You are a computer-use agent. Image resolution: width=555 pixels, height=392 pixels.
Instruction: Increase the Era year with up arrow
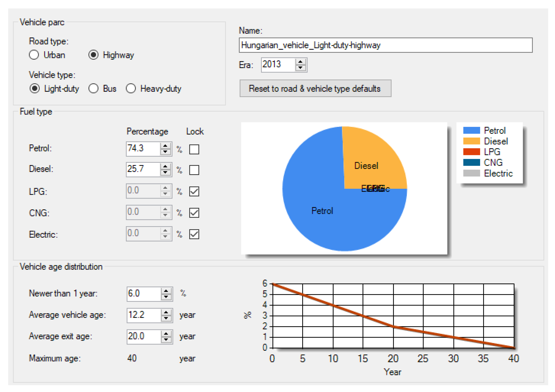pyautogui.click(x=300, y=62)
